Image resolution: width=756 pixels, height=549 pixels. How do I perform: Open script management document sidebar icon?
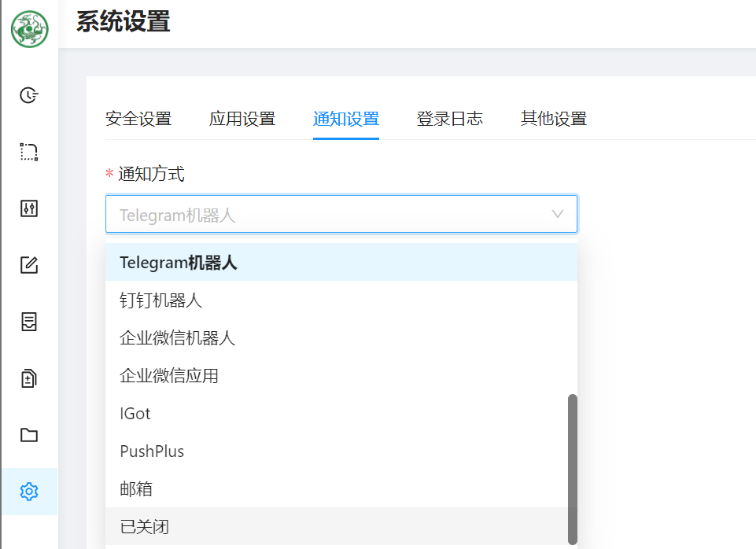click(x=29, y=322)
